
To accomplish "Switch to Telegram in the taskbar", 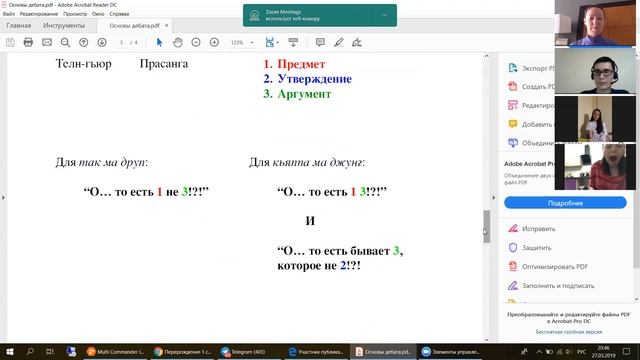I will click(x=249, y=351).
